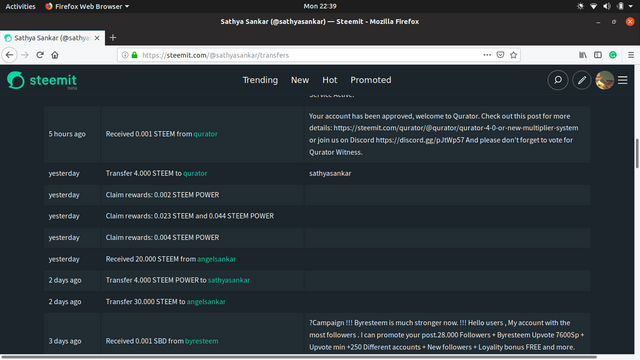
Task: Show site information icon in address bar
Action: click(x=125, y=55)
